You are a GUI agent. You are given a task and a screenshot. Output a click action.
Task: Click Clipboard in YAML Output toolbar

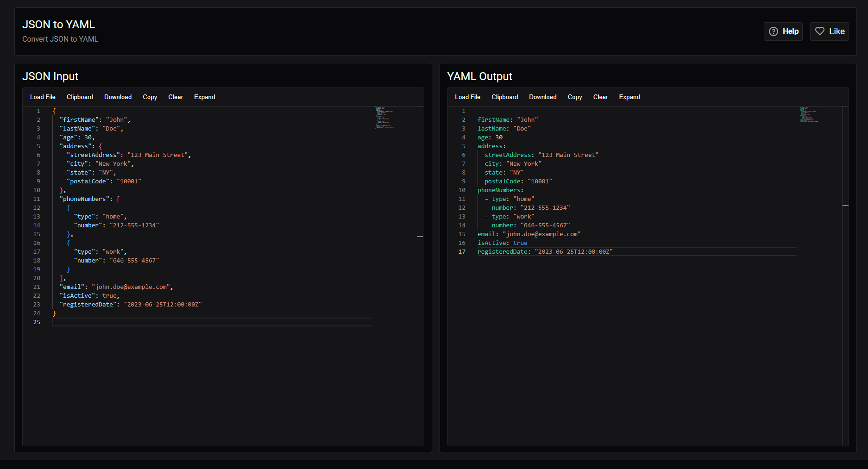point(504,97)
